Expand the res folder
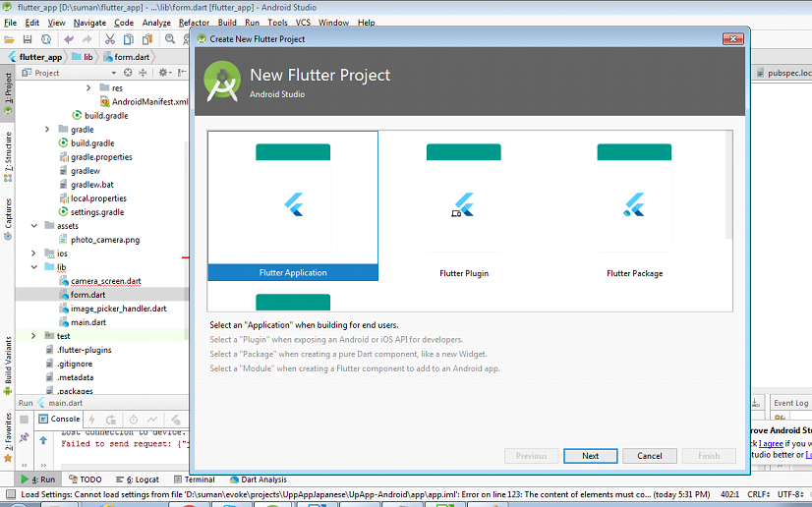812x507 pixels. (88, 88)
